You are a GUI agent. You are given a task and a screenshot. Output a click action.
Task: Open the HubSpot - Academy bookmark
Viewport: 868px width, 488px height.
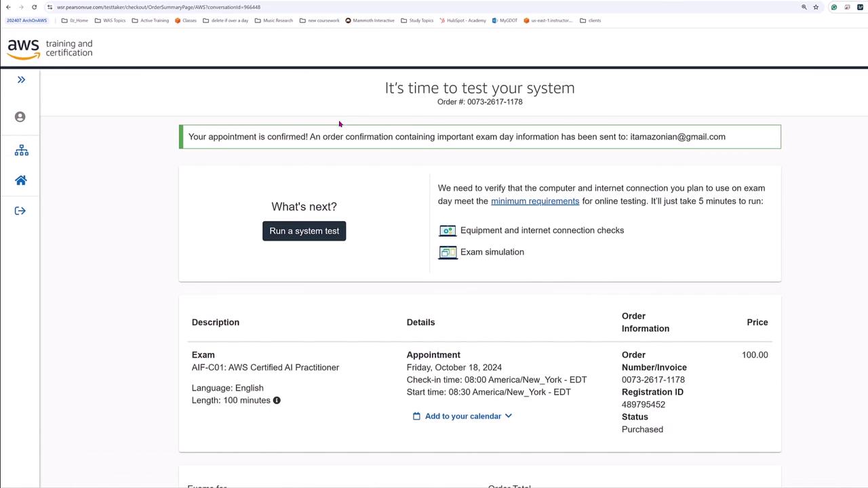(462, 20)
